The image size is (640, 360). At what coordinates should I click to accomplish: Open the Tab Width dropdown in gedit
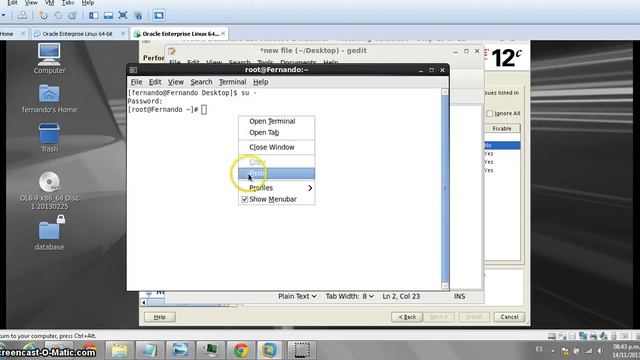[349, 296]
